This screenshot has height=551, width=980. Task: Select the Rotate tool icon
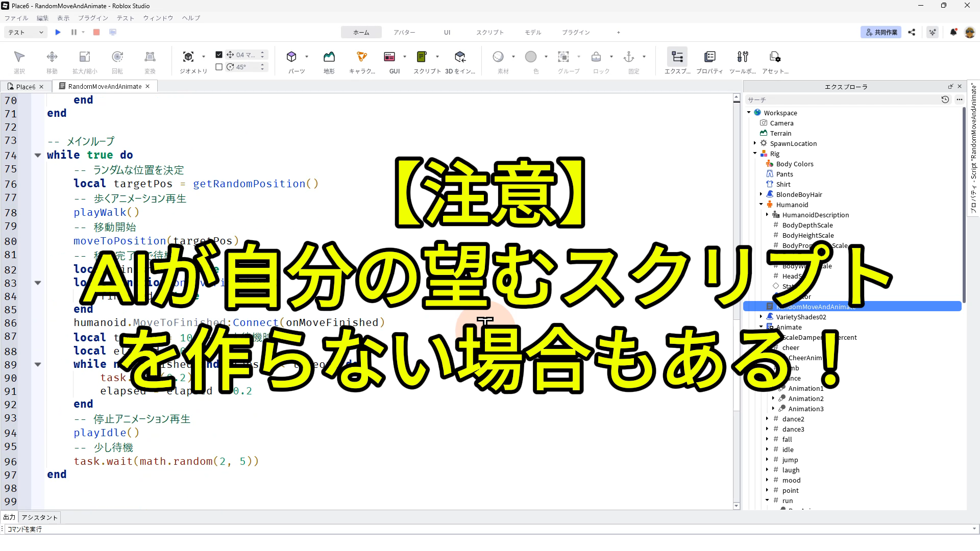pyautogui.click(x=117, y=57)
